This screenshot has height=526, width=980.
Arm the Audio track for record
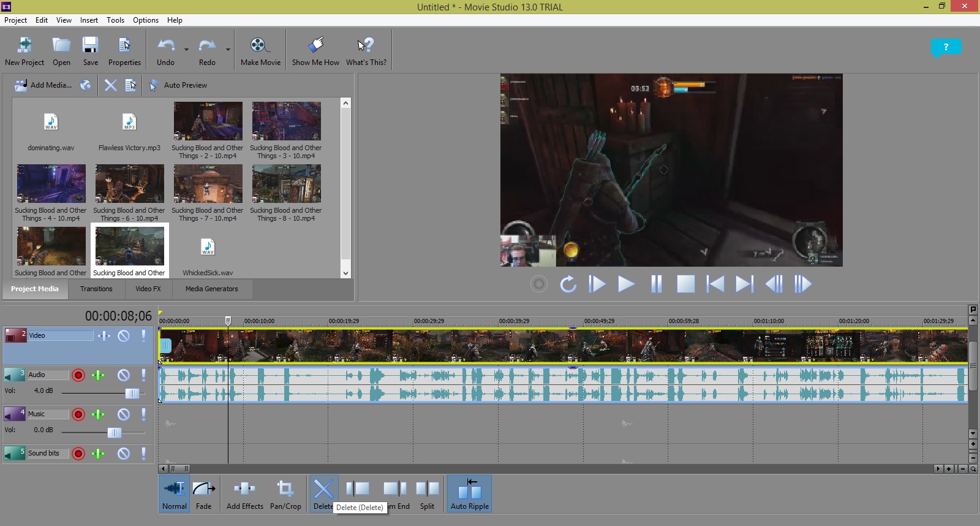pos(78,375)
